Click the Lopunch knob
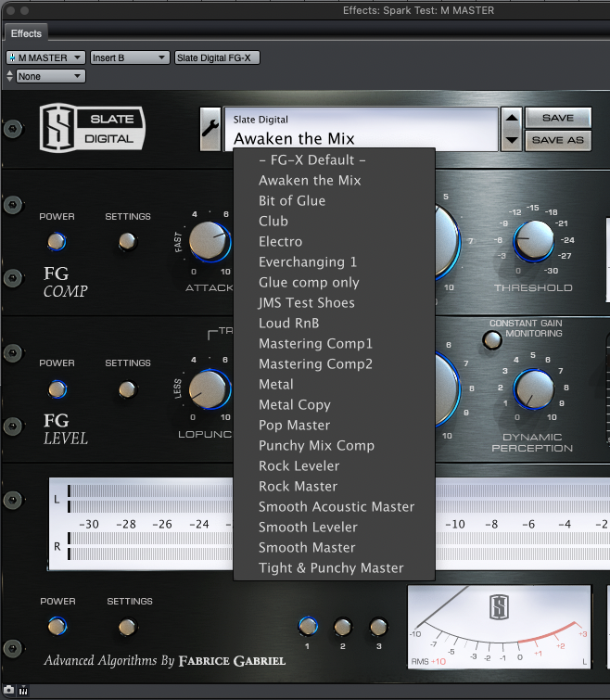The width and height of the screenshot is (610, 700). point(210,388)
